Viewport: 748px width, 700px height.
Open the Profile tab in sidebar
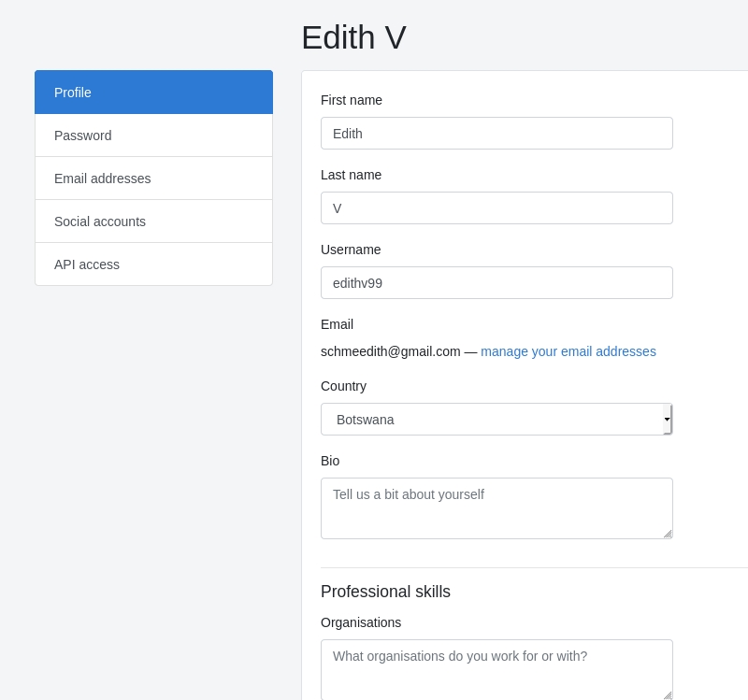click(153, 93)
